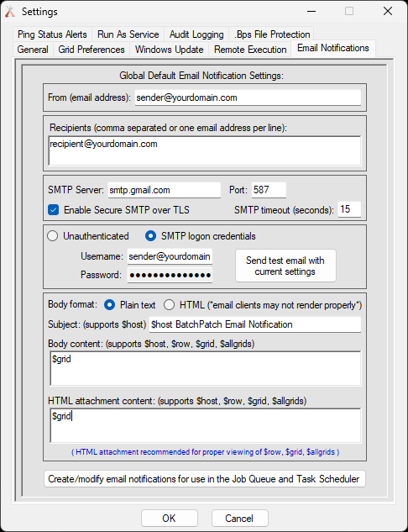This screenshot has height=532, width=408.
Task: Switch to the Windows Update tab
Action: [169, 50]
